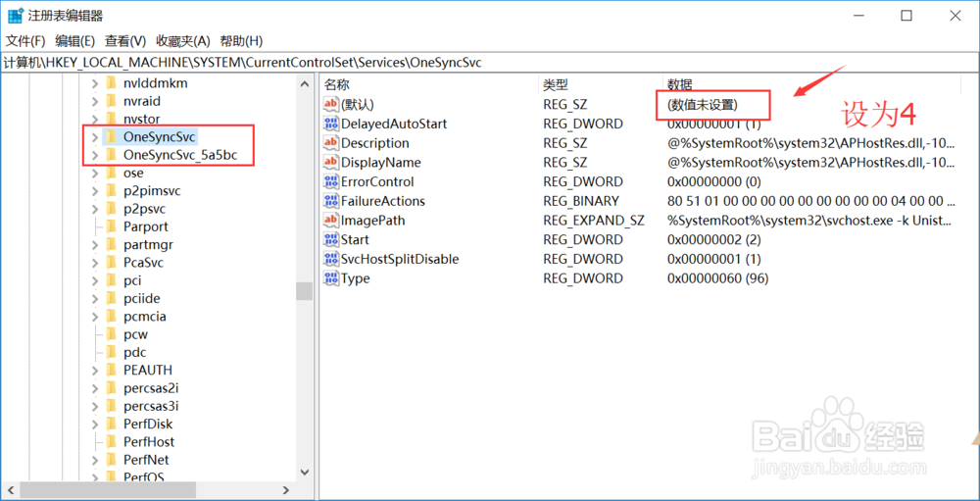The image size is (980, 501).
Task: Expand the p2pimsvc key
Action: coord(94,191)
